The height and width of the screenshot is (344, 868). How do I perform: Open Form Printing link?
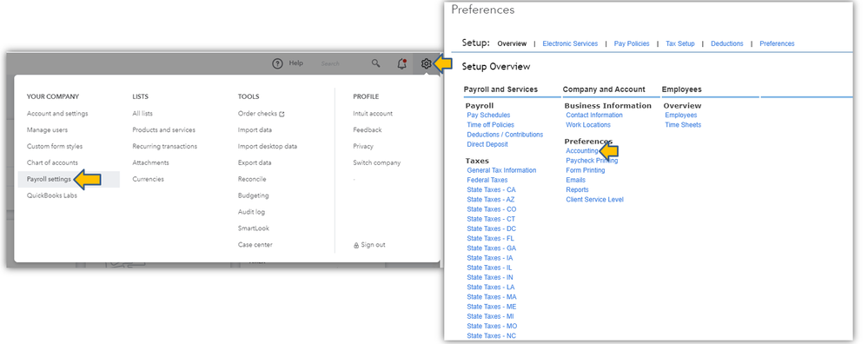585,170
